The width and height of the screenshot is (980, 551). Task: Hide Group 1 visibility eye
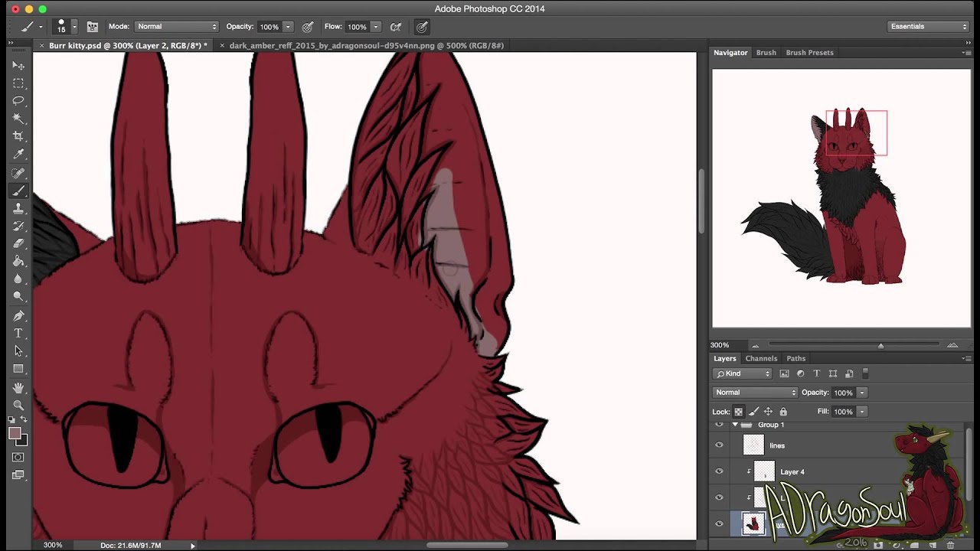(719, 425)
